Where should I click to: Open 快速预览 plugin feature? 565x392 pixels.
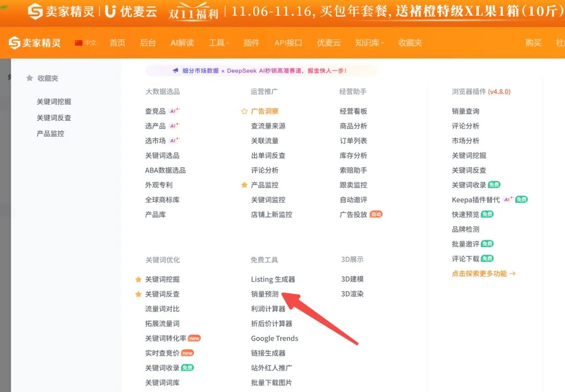click(x=466, y=214)
